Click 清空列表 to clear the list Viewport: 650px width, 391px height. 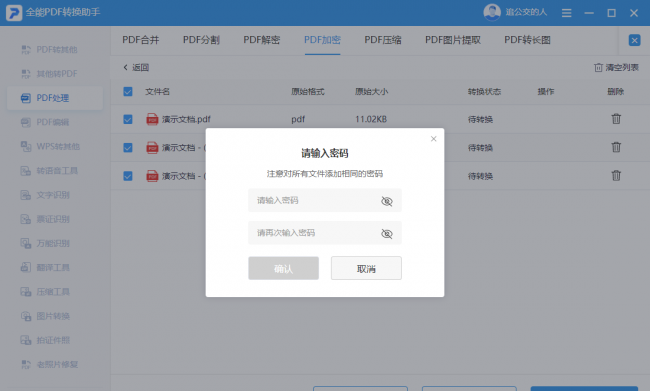point(616,67)
